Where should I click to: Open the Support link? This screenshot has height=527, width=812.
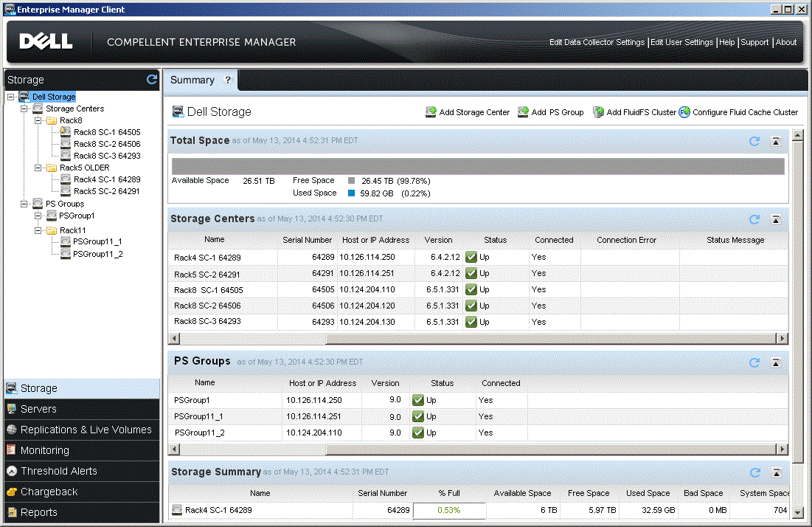(754, 42)
